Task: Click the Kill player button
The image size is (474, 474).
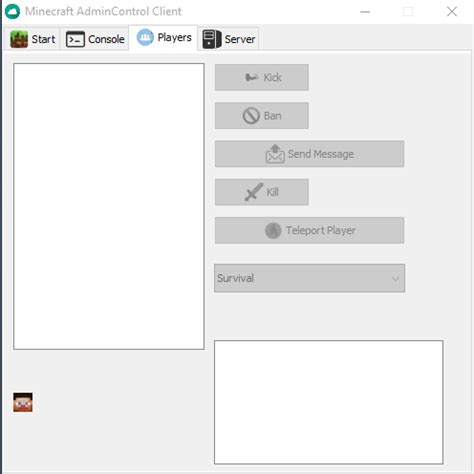Action: [262, 192]
